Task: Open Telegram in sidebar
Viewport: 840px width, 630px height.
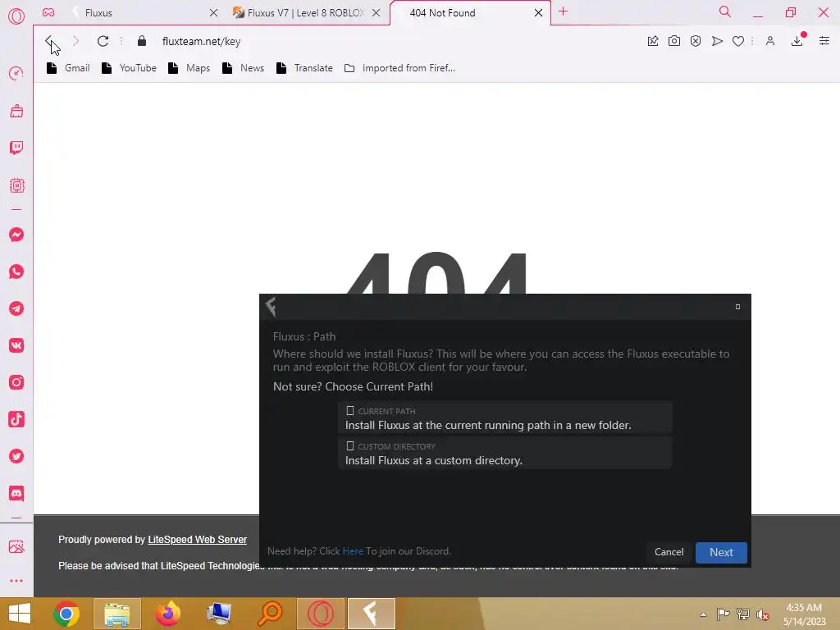Action: (x=16, y=308)
